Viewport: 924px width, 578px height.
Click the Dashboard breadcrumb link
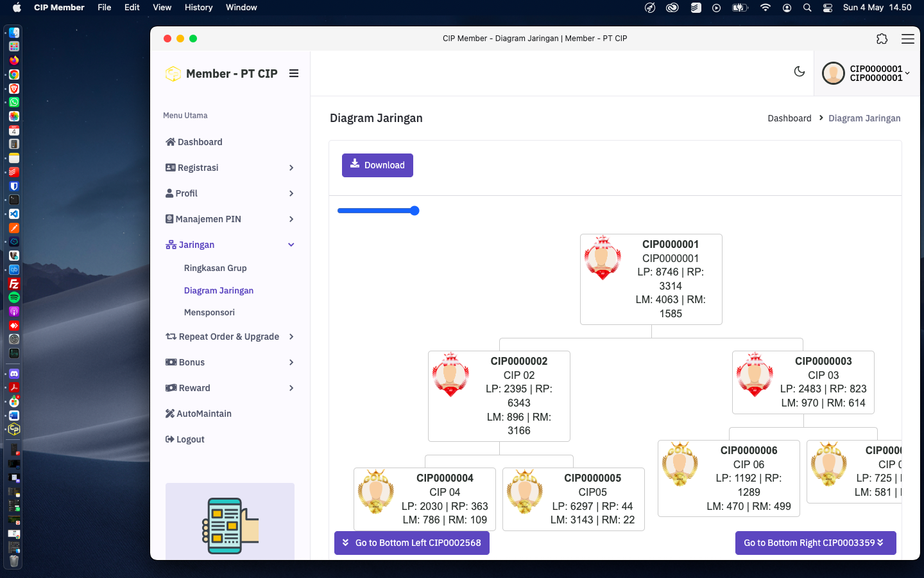coord(789,118)
